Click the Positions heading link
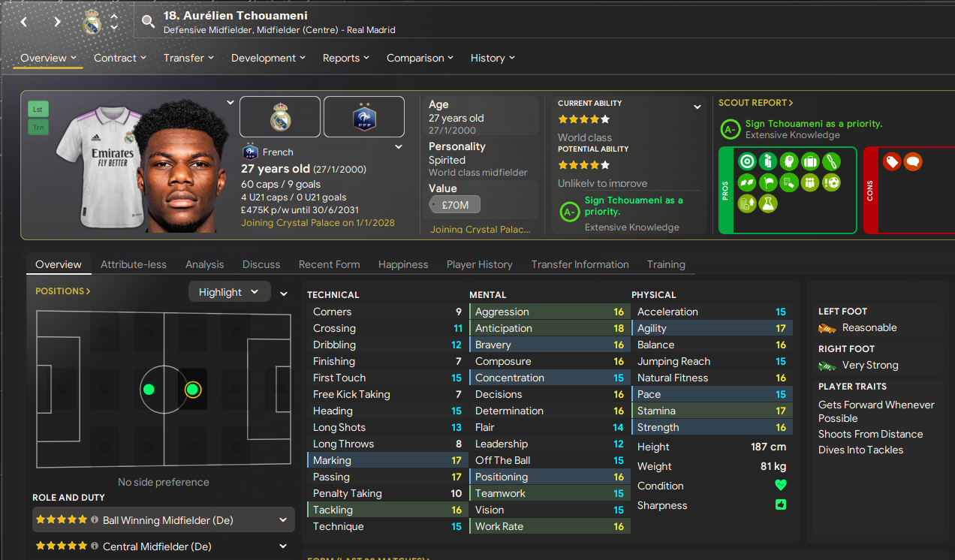The image size is (955, 560). [63, 291]
